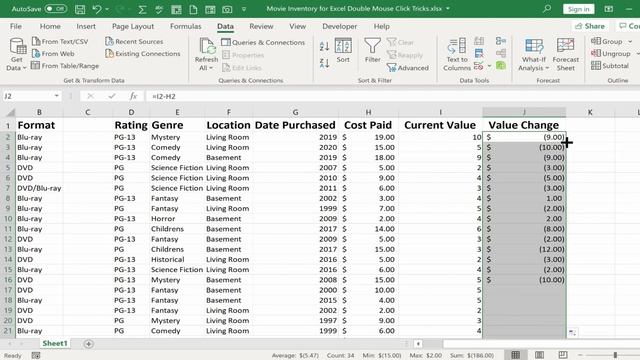Open Advanced filter options
640x360 pixels.
click(x=408, y=68)
